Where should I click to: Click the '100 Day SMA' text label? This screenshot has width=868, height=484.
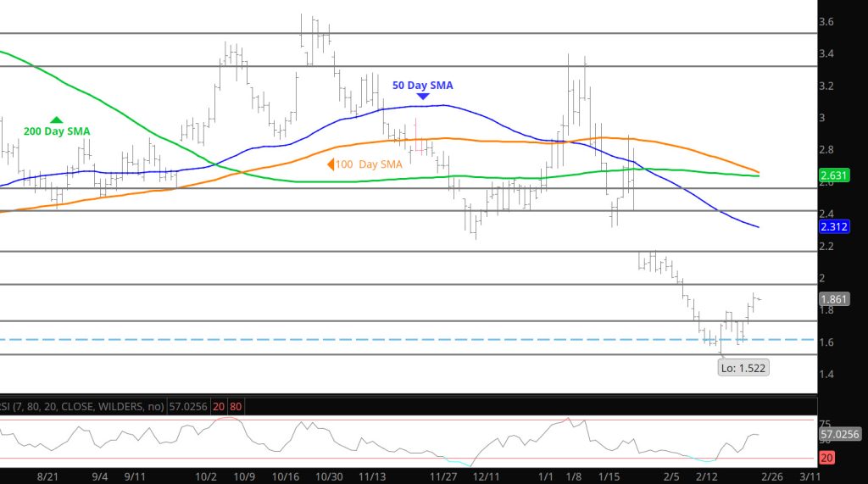(x=368, y=164)
